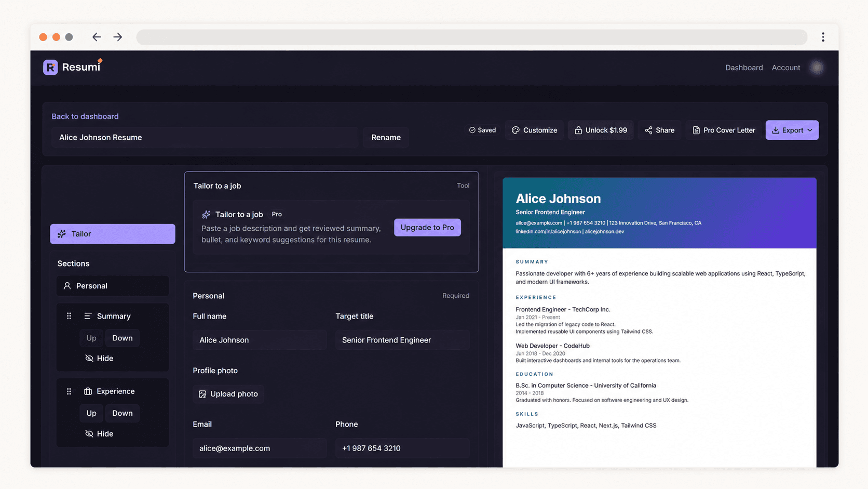Follow the Back to dashboard link
868x489 pixels.
85,116
